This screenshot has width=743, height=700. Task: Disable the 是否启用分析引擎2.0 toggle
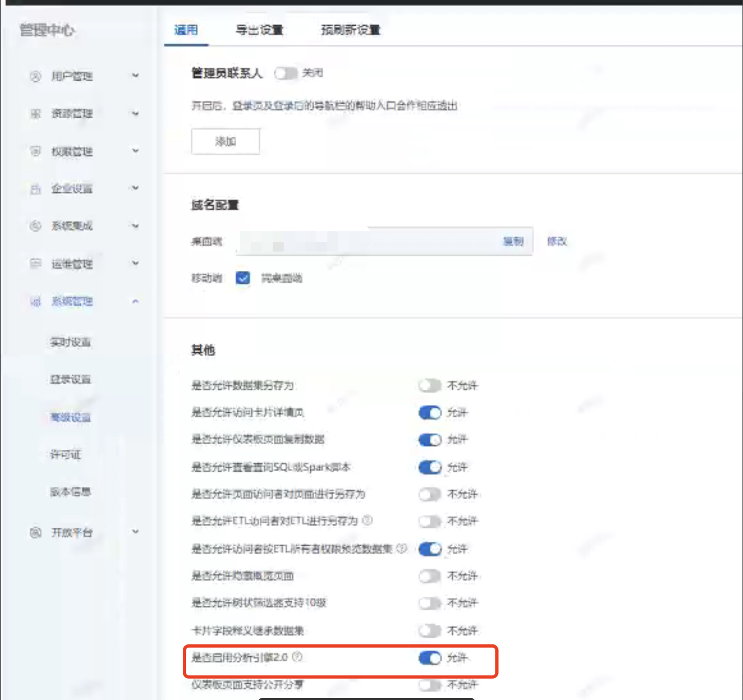click(x=430, y=659)
